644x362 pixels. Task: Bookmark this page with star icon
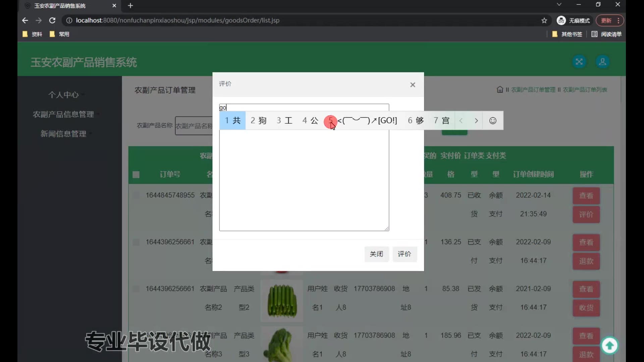tap(544, 20)
